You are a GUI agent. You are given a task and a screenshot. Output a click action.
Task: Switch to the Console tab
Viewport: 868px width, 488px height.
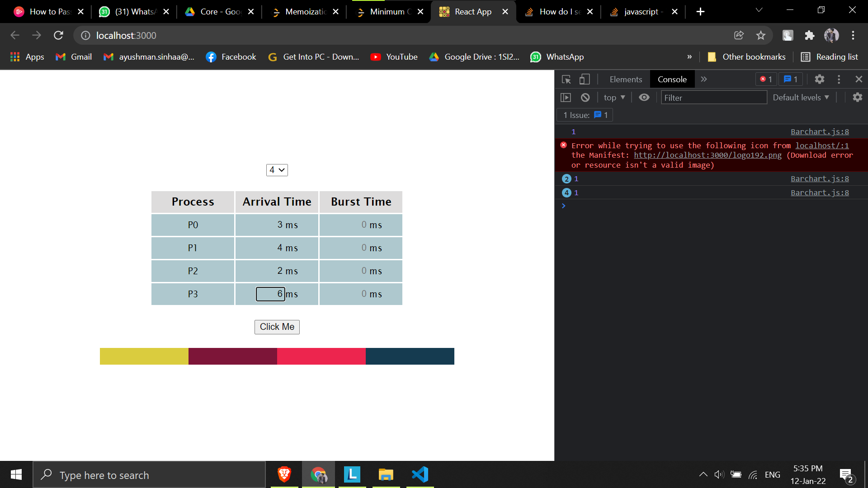(672, 80)
